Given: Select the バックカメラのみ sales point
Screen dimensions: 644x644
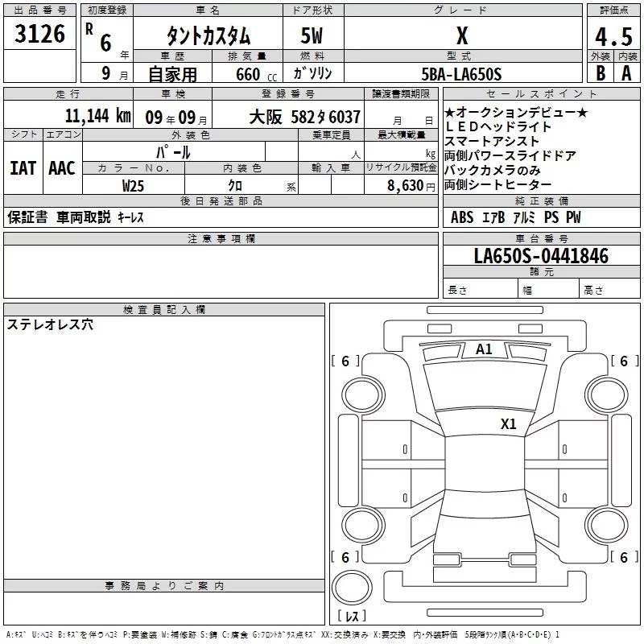Looking at the screenshot, I should pyautogui.click(x=492, y=170).
